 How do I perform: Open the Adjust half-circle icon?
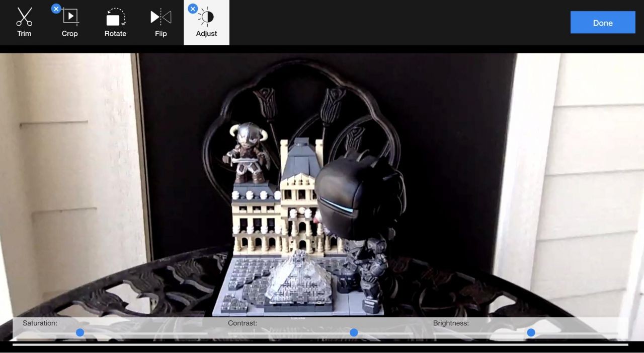pyautogui.click(x=206, y=18)
